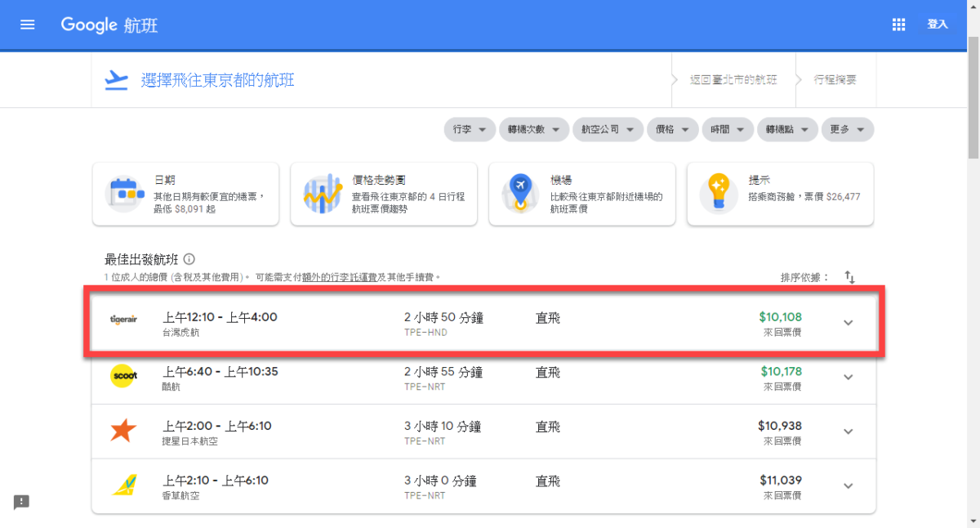Expand the 香草航空 $11,039 flight details
The image size is (980, 528).
pos(848,485)
